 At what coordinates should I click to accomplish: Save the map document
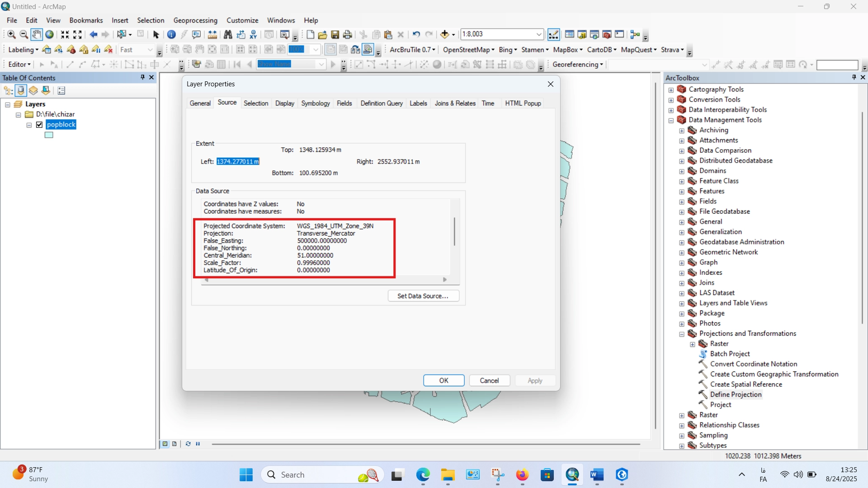click(335, 34)
